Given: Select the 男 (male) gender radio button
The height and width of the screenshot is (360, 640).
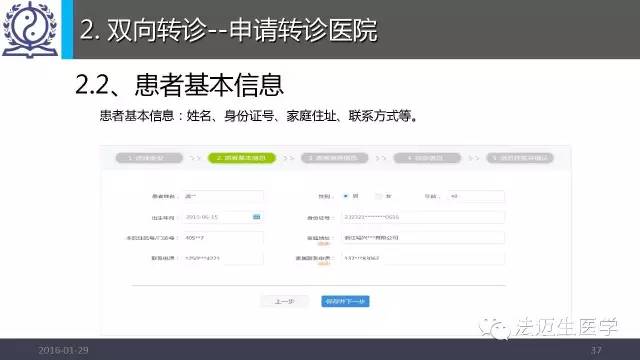Looking at the screenshot, I should click(346, 196).
